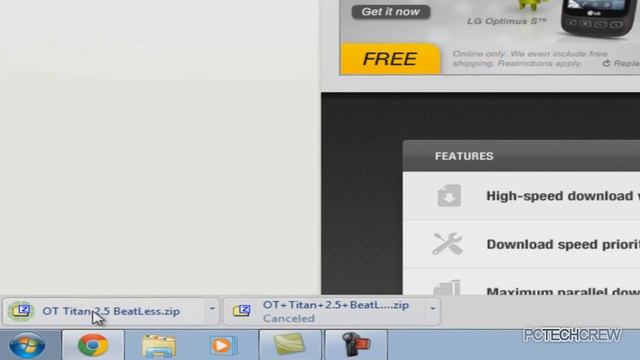Click the Download speed priority text

[x=563, y=244]
